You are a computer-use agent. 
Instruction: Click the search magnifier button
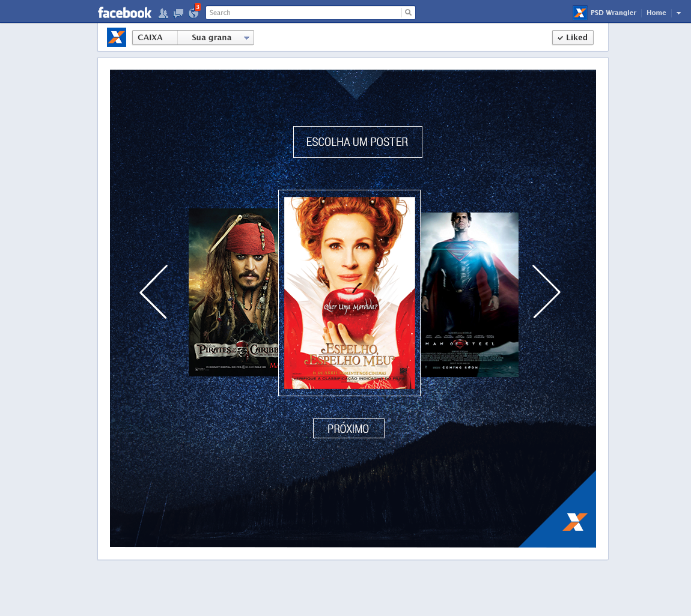click(409, 13)
